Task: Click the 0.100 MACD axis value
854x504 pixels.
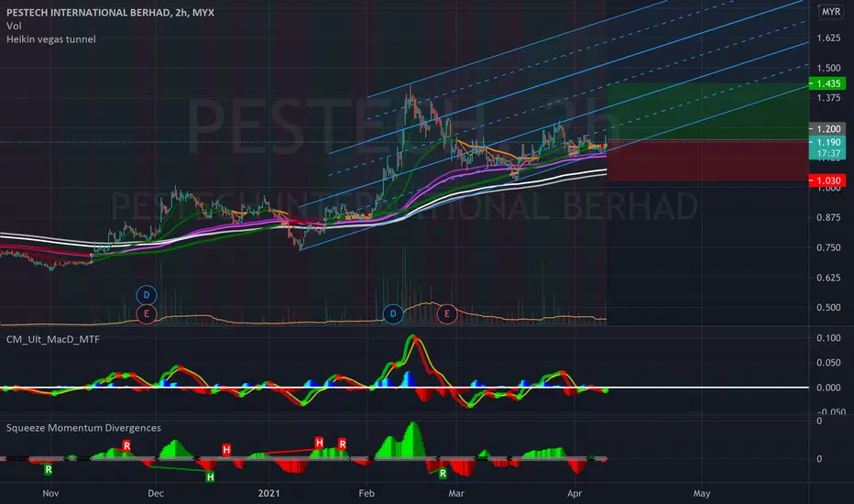Action: (x=828, y=338)
